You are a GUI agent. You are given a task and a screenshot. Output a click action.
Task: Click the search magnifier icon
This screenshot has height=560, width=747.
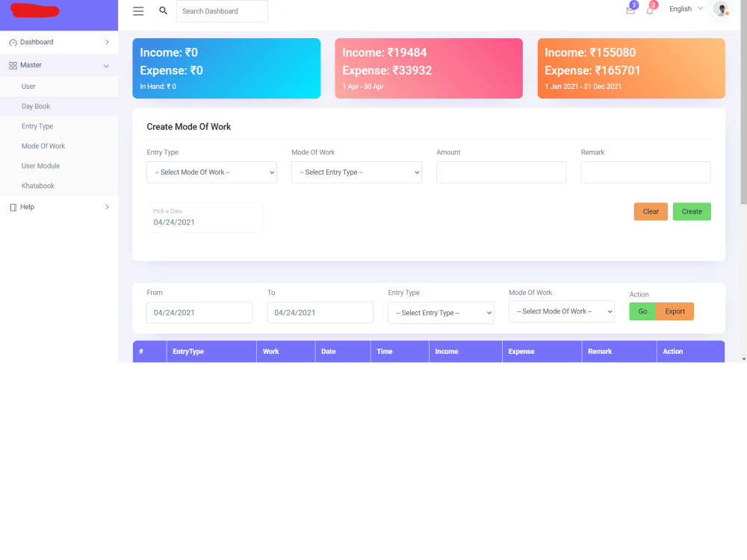(x=163, y=10)
